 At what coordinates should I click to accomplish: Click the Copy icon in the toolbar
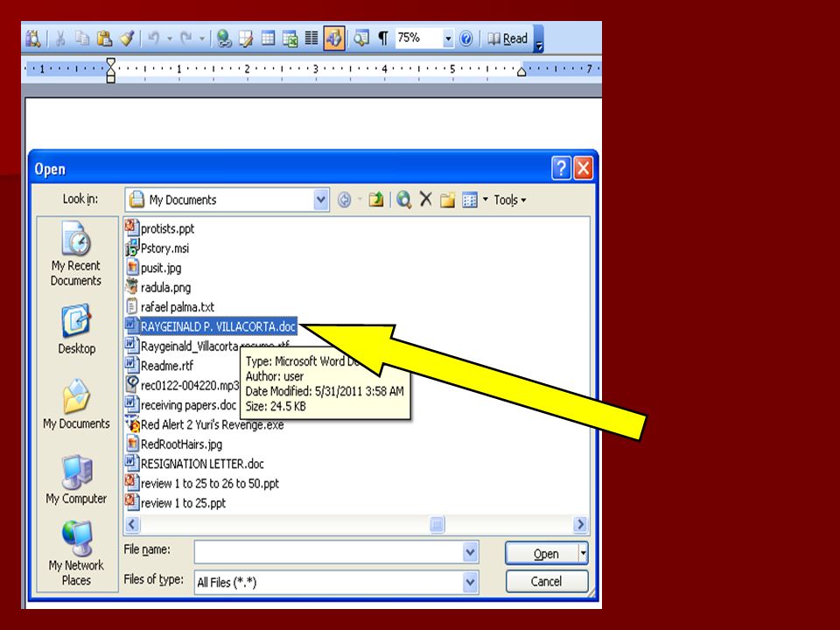(82, 38)
